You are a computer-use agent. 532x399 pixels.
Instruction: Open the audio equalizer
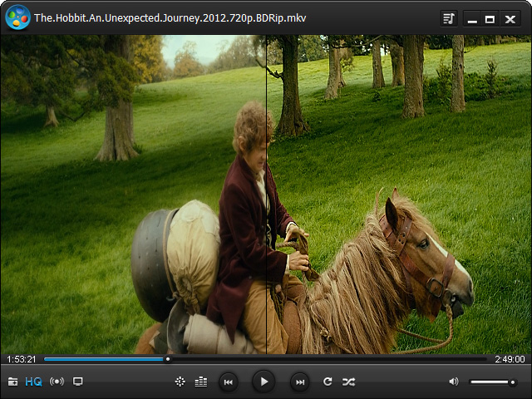pos(201,382)
